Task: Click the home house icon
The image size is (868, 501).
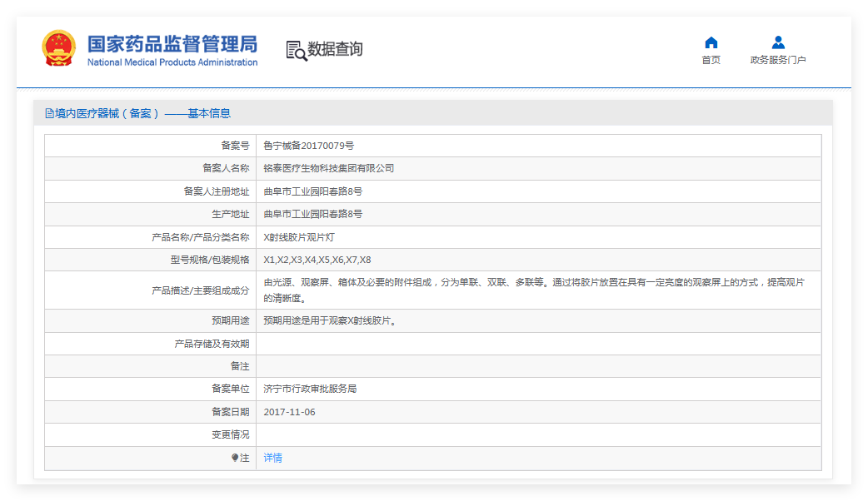Action: click(x=711, y=42)
